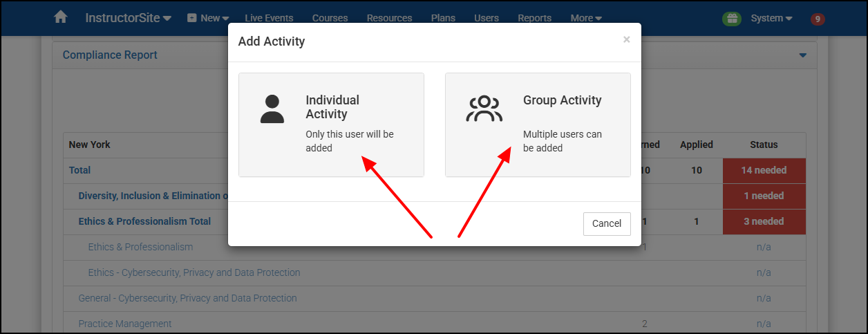
Task: Click the Ethics & Professionalism Total link
Action: coord(144,221)
